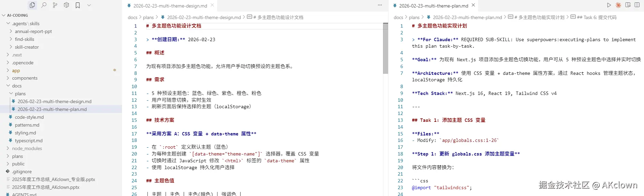Click the 多主题色功能实现计划 breadcrumb

539,17
